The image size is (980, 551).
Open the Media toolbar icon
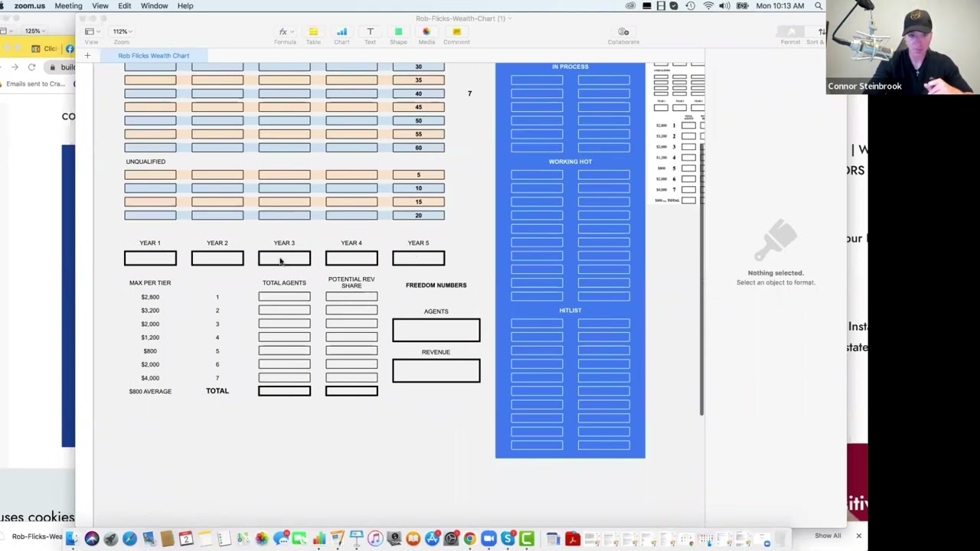point(426,33)
